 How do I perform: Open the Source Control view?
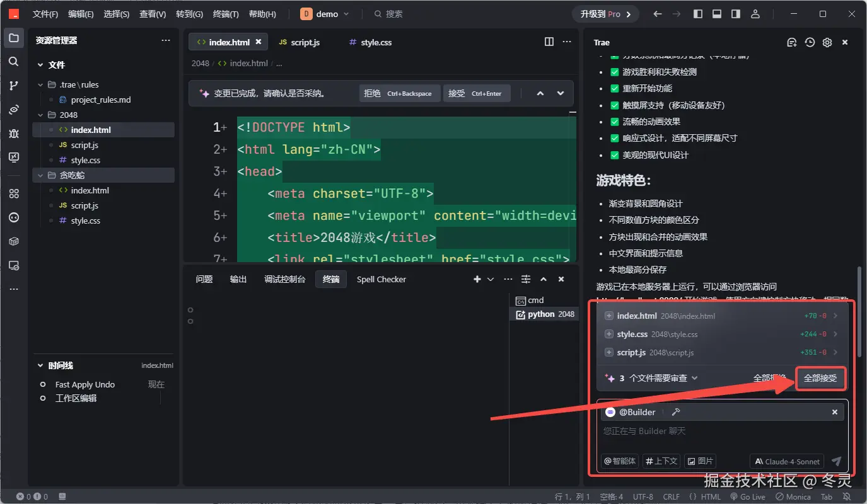pos(14,86)
